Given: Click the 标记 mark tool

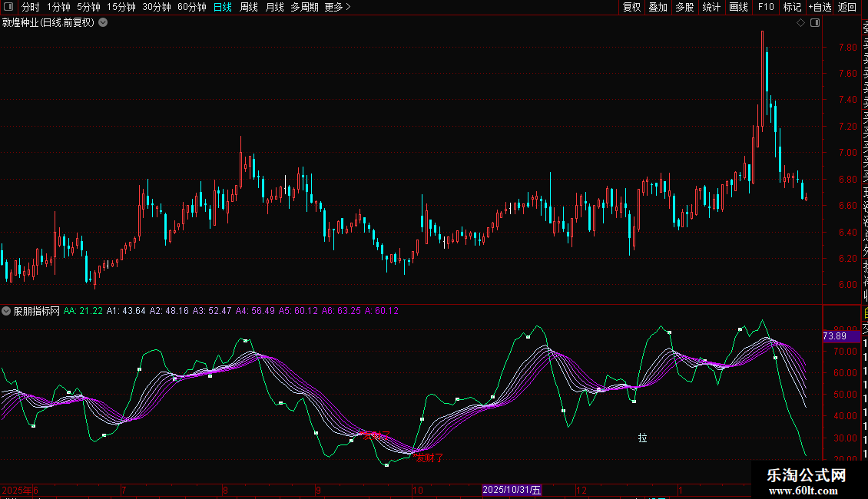Looking at the screenshot, I should tap(791, 7).
